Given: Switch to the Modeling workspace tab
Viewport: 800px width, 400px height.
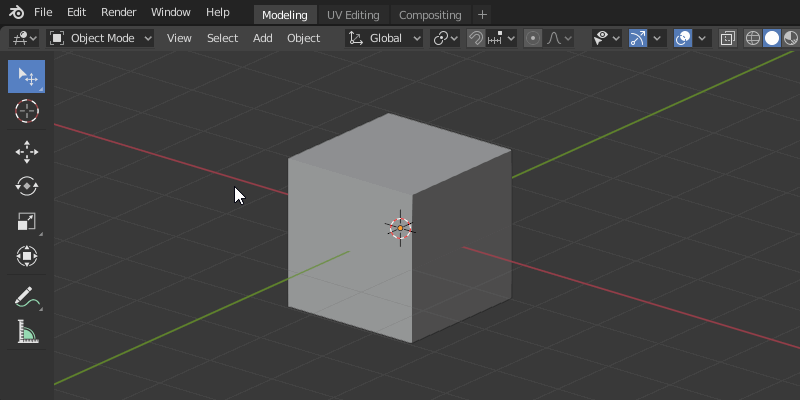Looking at the screenshot, I should [285, 15].
